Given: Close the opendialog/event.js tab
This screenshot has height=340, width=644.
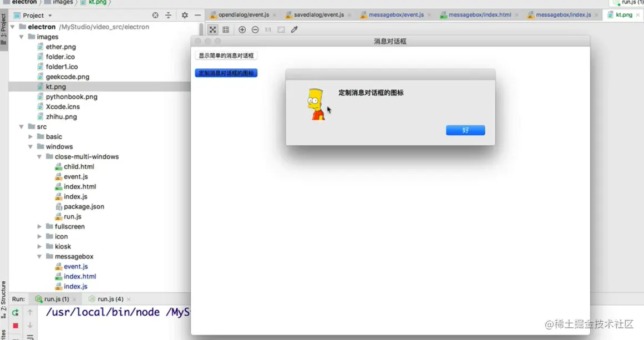Looking at the screenshot, I should 275,15.
